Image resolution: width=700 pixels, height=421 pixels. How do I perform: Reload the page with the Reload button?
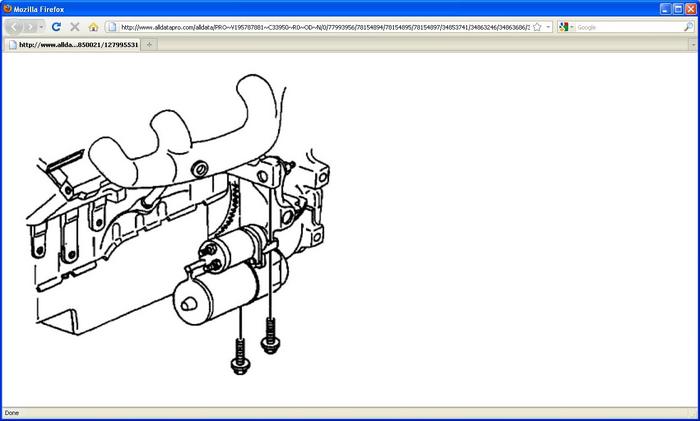click(x=56, y=27)
